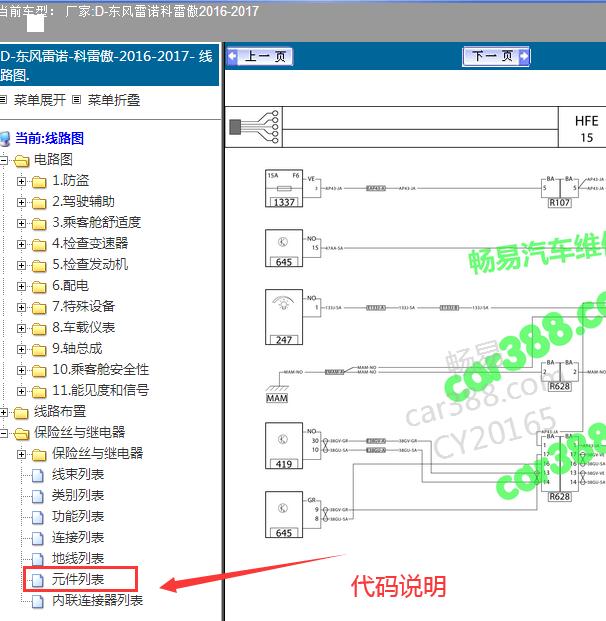Select the 当前:线路图 root label
The height and width of the screenshot is (621, 606).
click(x=50, y=138)
